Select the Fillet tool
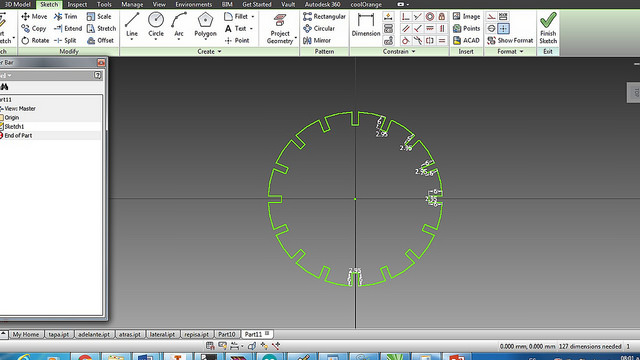This screenshot has height=360, width=640. pyautogui.click(x=236, y=17)
